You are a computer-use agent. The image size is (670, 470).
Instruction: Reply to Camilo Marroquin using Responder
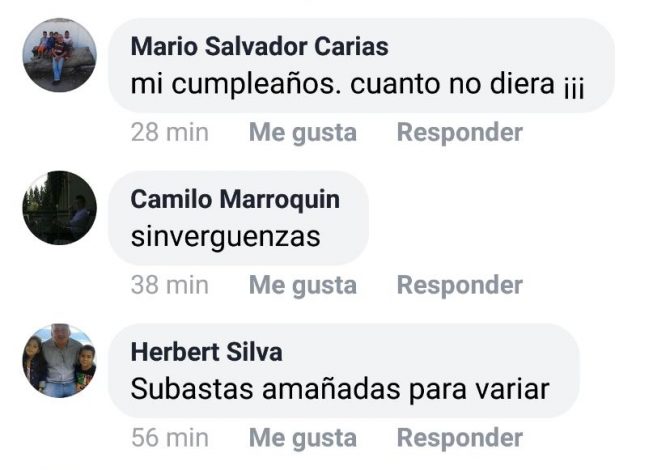pyautogui.click(x=460, y=285)
